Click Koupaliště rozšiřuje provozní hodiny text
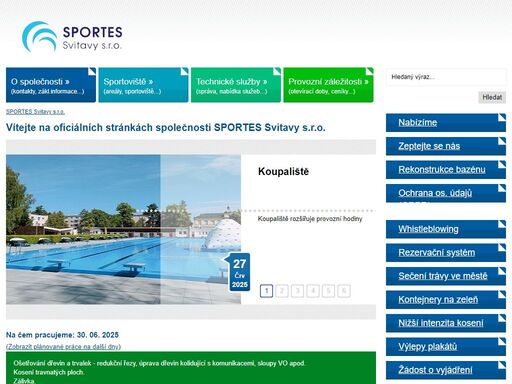 pyautogui.click(x=310, y=219)
